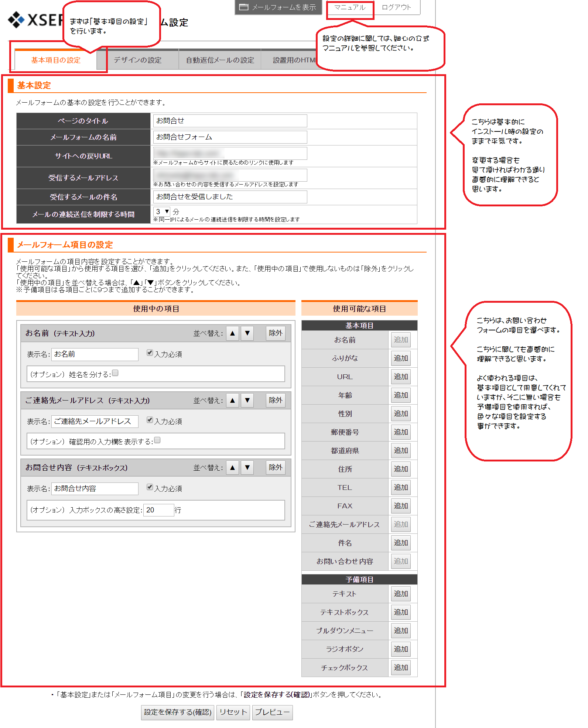Switch to 基本項目の設定 tab
The height and width of the screenshot is (728, 588).
click(x=56, y=60)
